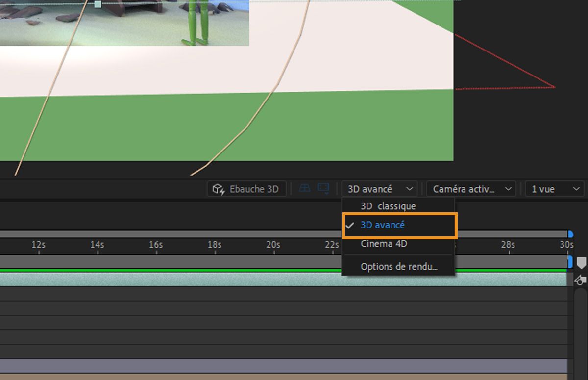The width and height of the screenshot is (588, 380).
Task: Click the composition marker bin icon
Action: [x=581, y=263]
